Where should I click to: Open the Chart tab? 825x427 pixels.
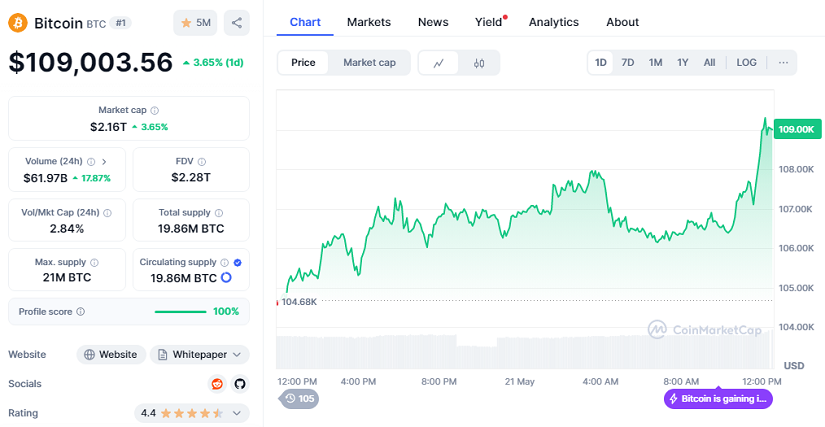coord(305,22)
